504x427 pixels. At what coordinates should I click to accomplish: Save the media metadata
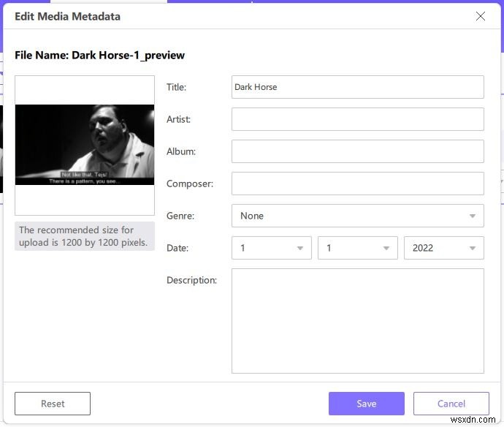tap(367, 404)
